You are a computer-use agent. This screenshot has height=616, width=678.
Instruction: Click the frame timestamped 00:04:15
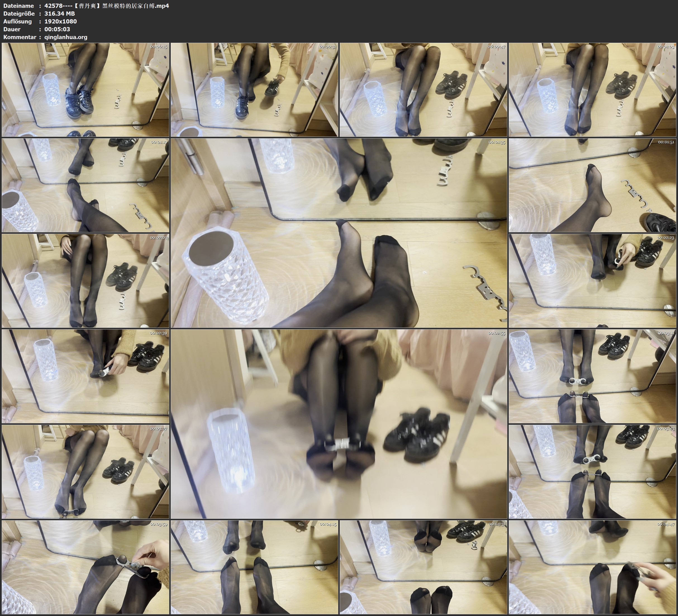click(254, 567)
